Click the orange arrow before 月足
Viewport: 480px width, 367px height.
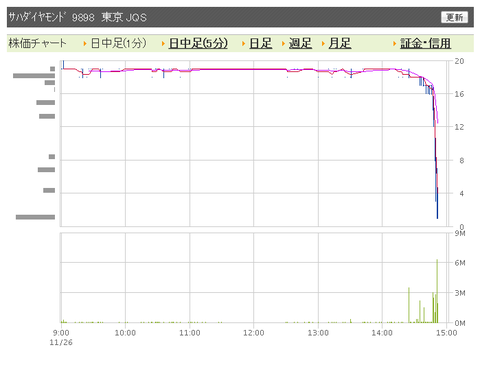323,44
